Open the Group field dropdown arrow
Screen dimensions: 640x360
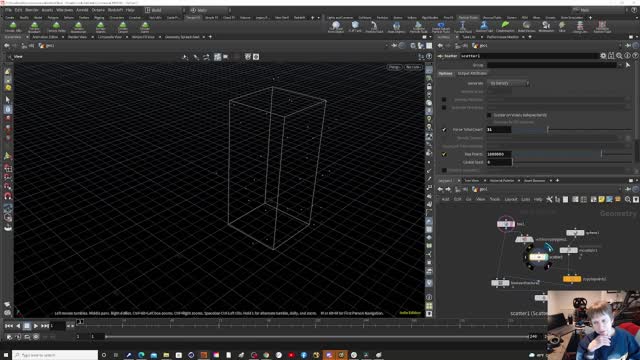(x=620, y=65)
